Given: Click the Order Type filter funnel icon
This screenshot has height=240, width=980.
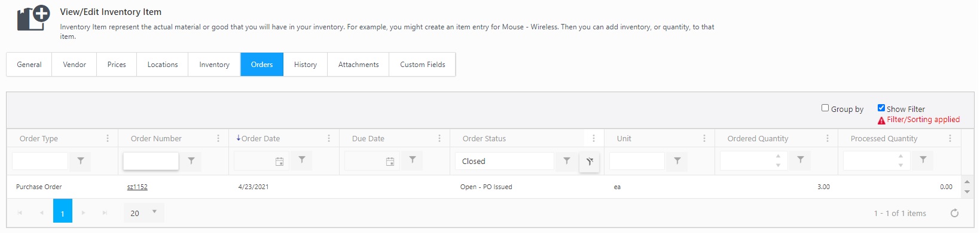Looking at the screenshot, I should 81,160.
